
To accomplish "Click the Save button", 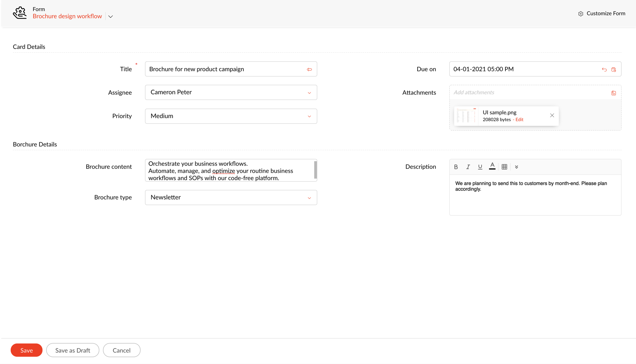I will (26, 350).
